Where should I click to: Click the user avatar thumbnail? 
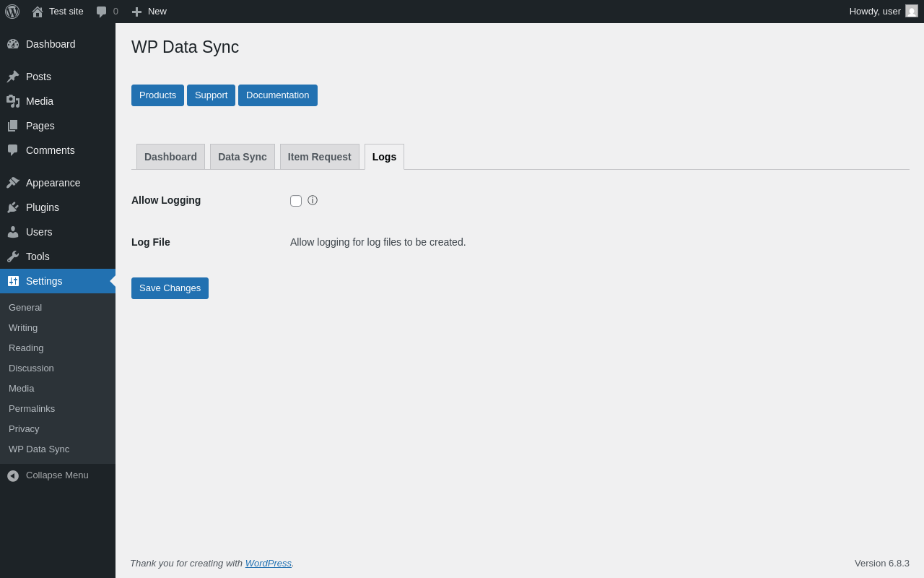coord(912,12)
